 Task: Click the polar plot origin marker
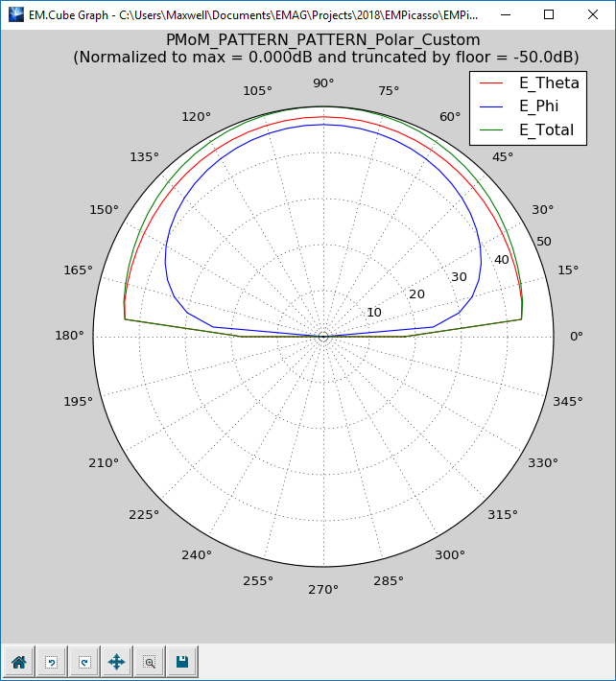[x=322, y=337]
